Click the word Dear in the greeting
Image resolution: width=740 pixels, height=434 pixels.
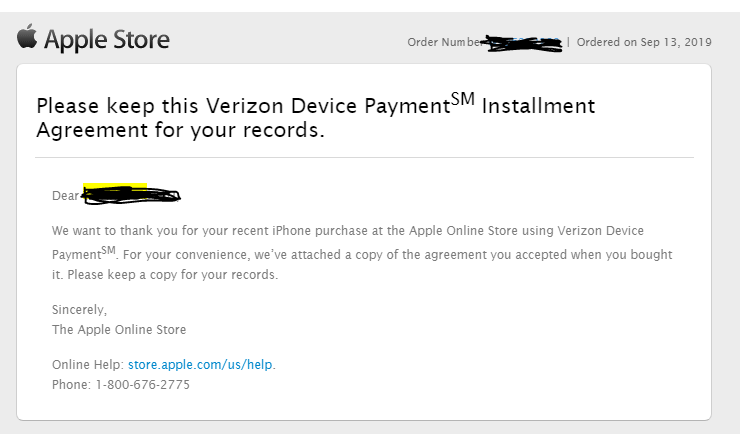click(x=66, y=196)
